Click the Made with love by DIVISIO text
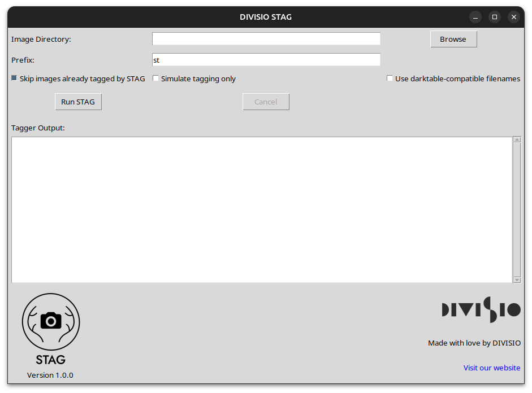The height and width of the screenshot is (393, 532). pyautogui.click(x=474, y=343)
